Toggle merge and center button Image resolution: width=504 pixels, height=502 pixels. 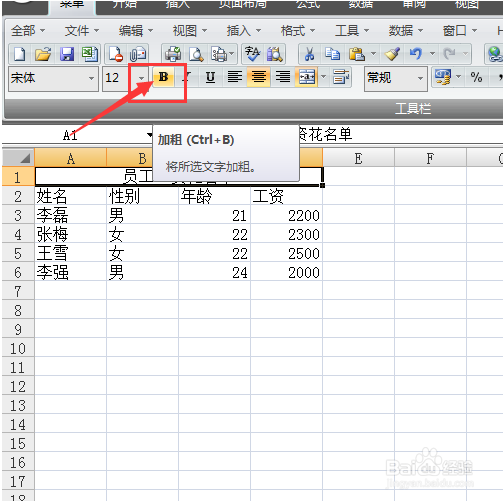coord(306,77)
